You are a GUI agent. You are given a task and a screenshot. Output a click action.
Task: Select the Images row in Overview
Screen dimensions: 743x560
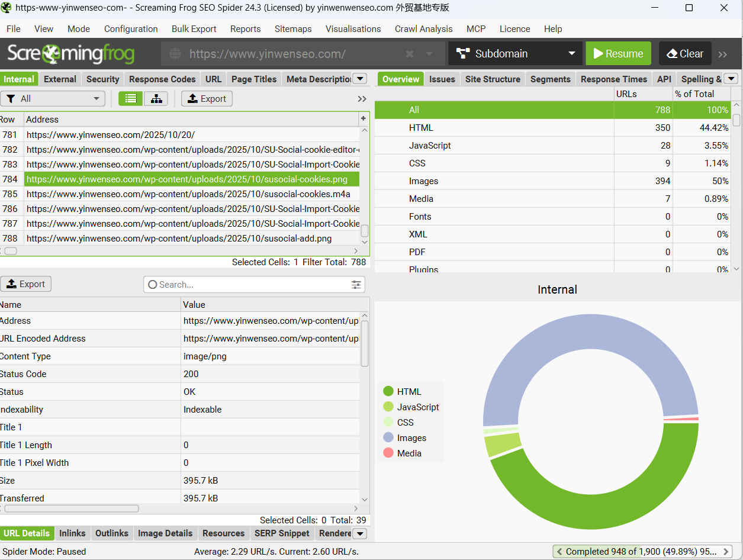coord(553,181)
